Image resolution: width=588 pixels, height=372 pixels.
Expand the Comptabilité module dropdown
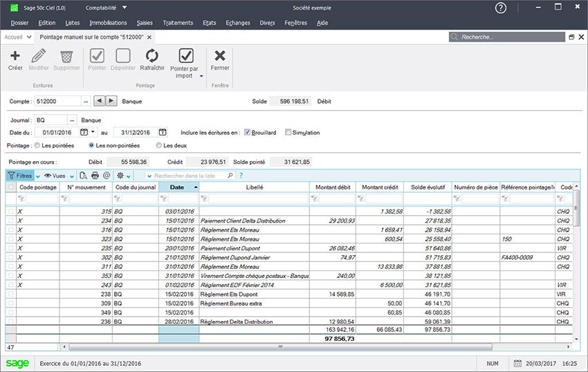[x=124, y=8]
